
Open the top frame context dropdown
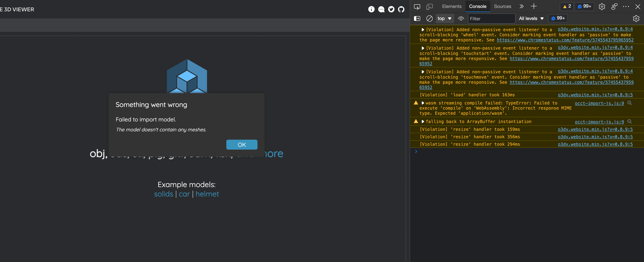(444, 18)
